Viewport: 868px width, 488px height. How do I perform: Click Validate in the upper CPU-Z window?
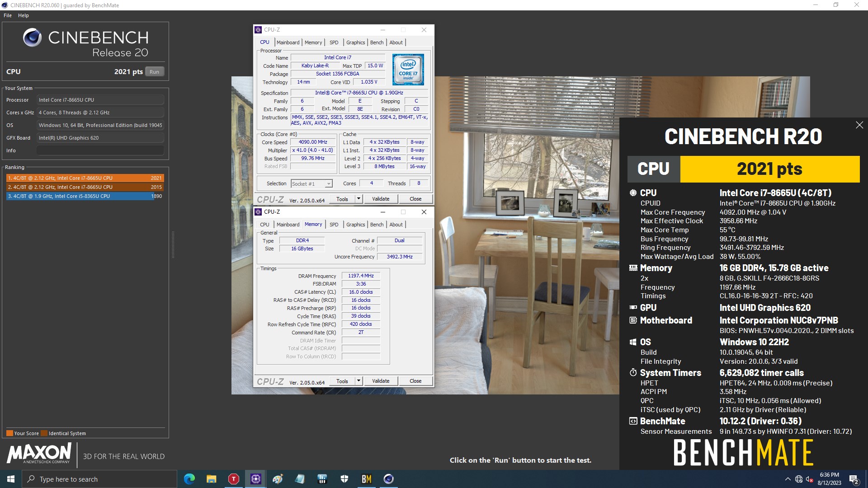(x=381, y=199)
